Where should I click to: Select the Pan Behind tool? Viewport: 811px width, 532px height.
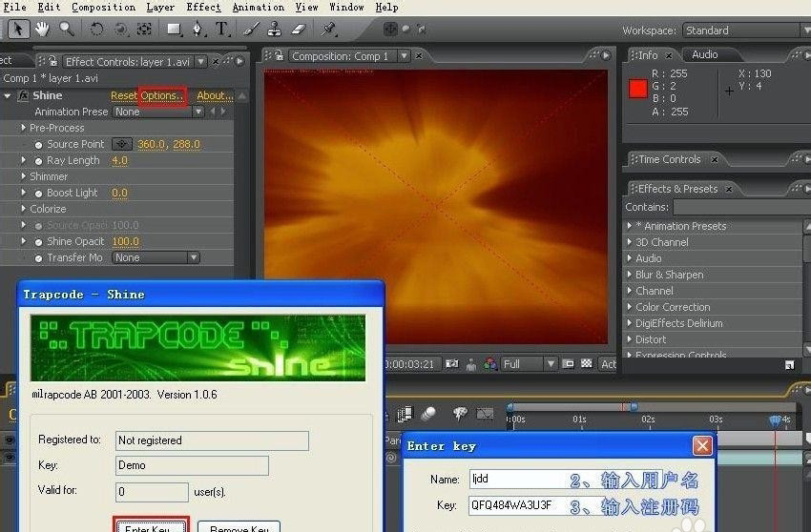(x=144, y=29)
